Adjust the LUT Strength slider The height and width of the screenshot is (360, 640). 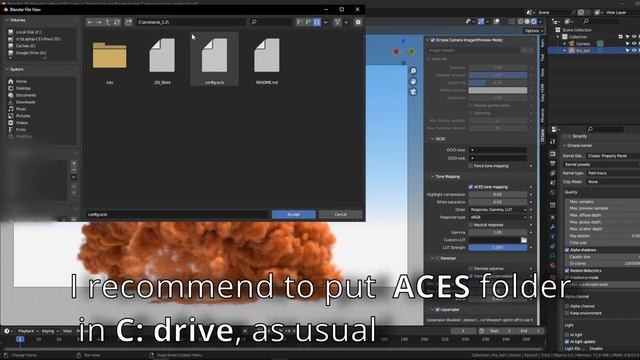[x=498, y=248]
